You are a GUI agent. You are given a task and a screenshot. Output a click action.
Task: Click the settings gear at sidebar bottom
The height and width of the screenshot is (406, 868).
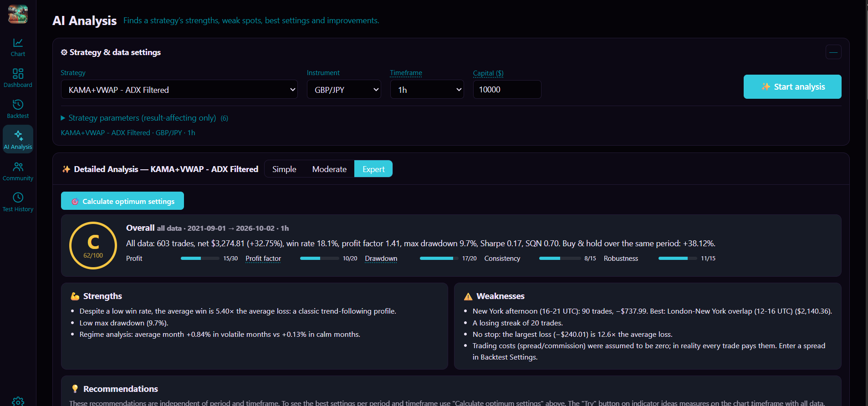pos(18,401)
